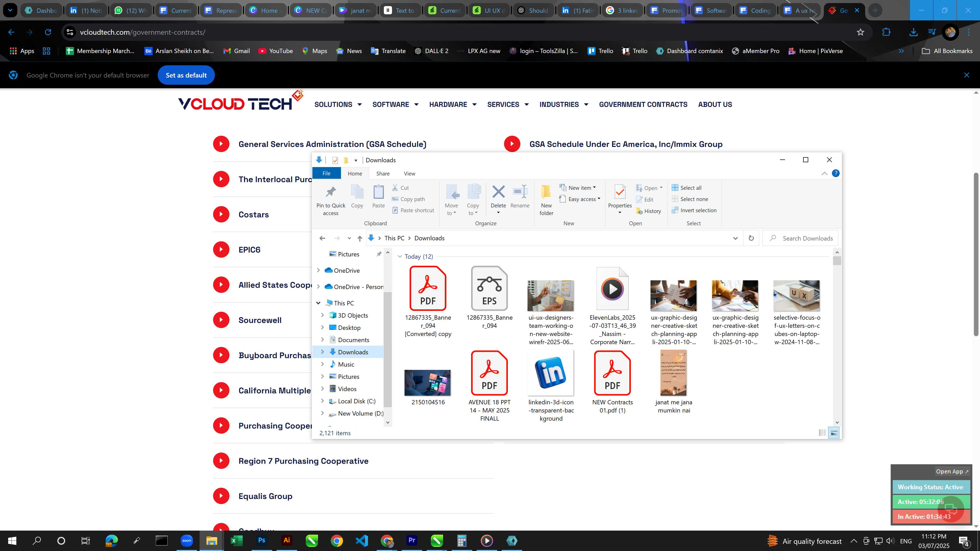Switch to large icons view layout

coord(834,433)
